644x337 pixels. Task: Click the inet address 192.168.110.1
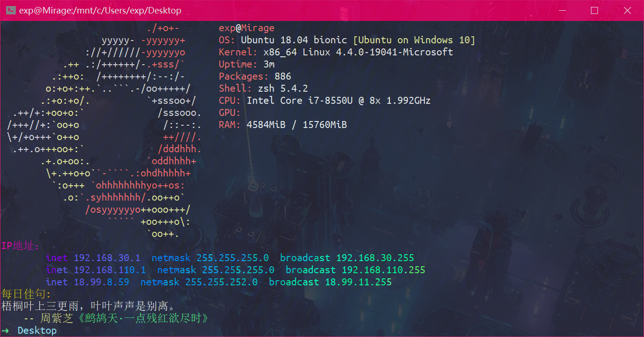click(x=109, y=270)
